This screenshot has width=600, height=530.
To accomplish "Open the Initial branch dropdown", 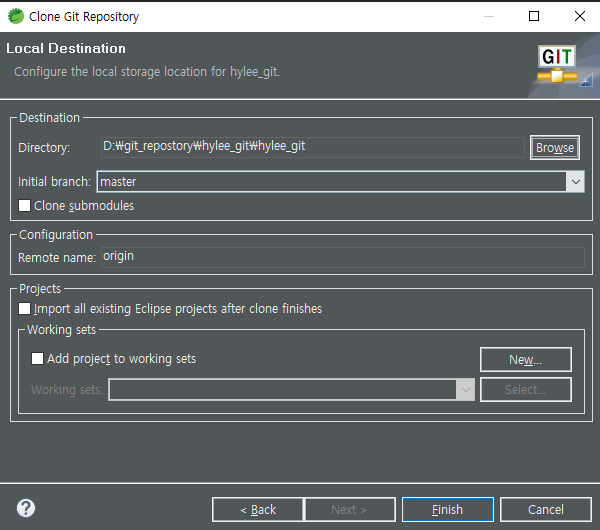I will [574, 182].
